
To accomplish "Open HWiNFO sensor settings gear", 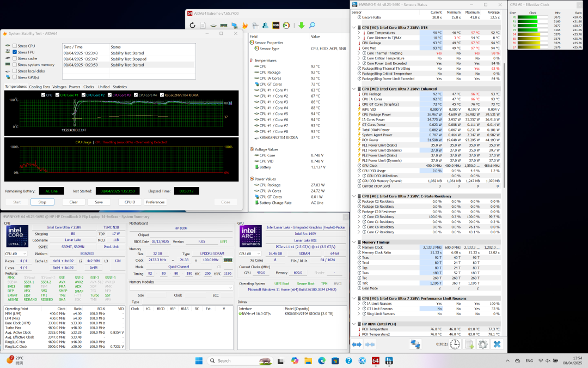I will pyautogui.click(x=483, y=344).
